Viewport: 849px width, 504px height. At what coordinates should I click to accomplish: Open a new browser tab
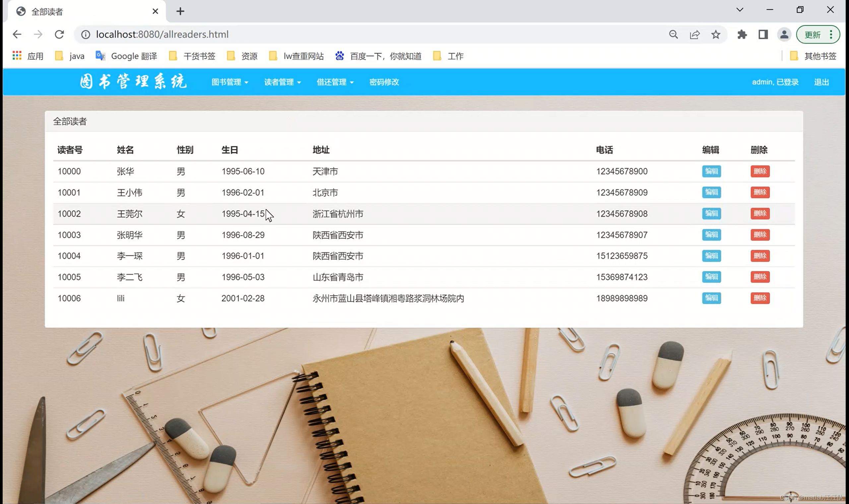pyautogui.click(x=180, y=12)
